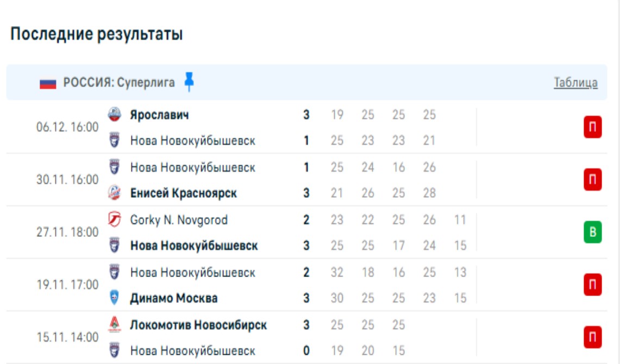Open the Динамо Москва team name
Image resolution: width=620 pixels, height=364 pixels.
coord(174,298)
